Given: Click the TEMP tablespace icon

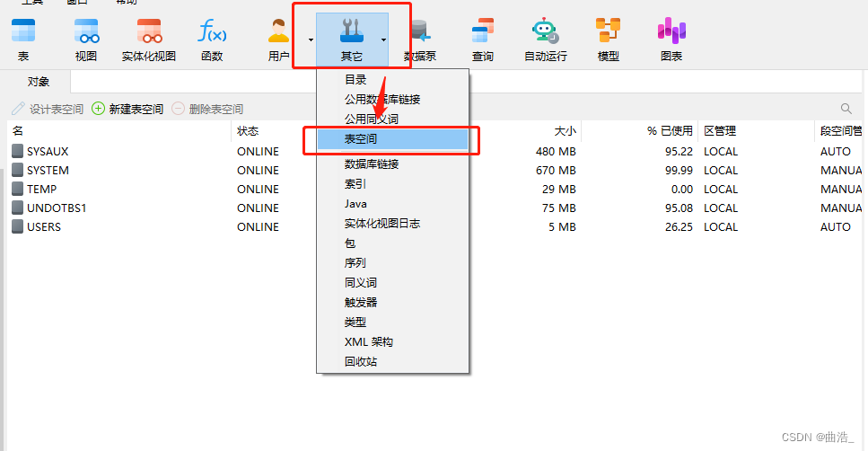Looking at the screenshot, I should 18,189.
